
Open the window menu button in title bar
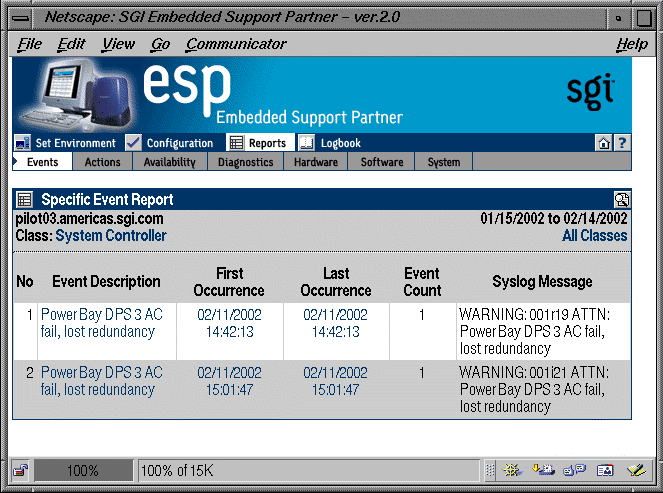coord(20,18)
